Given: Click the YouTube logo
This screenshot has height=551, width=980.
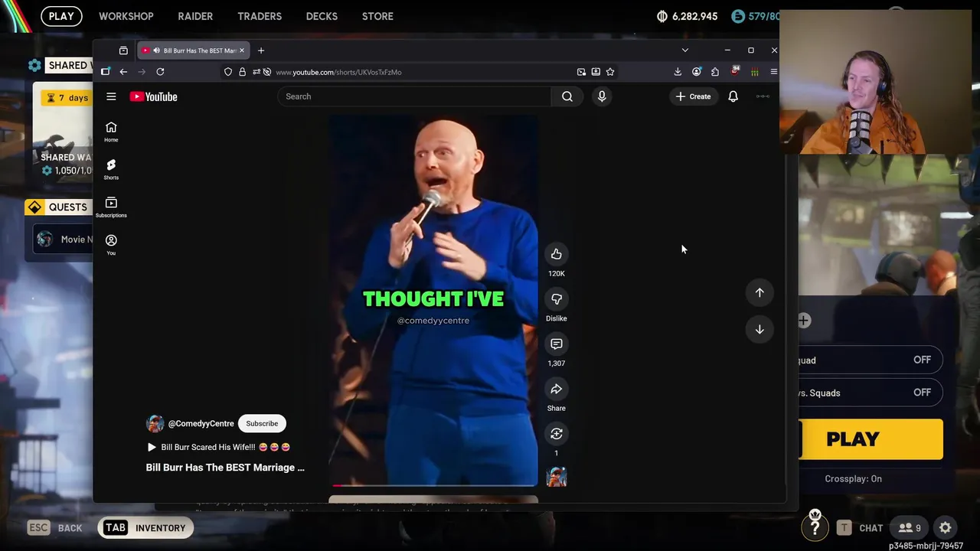Looking at the screenshot, I should point(153,96).
